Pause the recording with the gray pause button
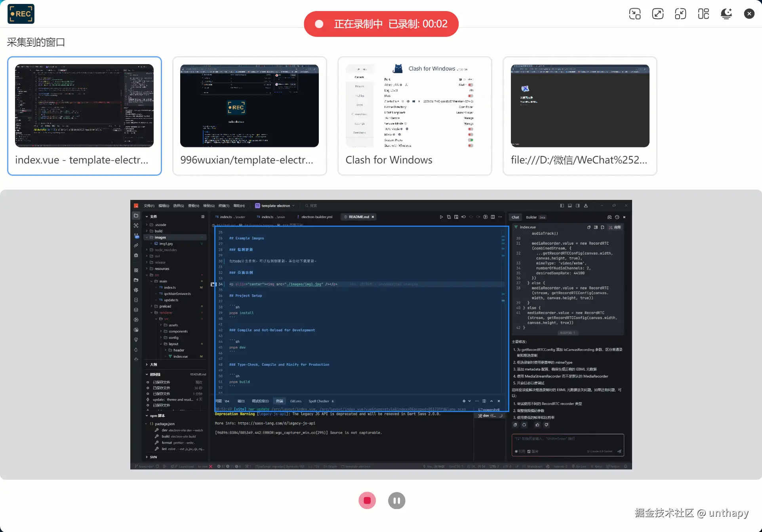Viewport: 762px width, 532px height. 396,500
